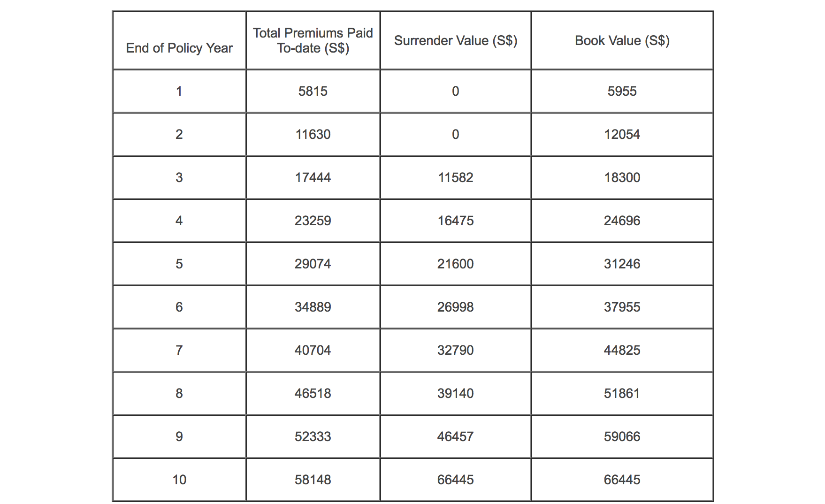Click premium value 5815 for year 1
This screenshot has width=825, height=504.
coord(313,91)
